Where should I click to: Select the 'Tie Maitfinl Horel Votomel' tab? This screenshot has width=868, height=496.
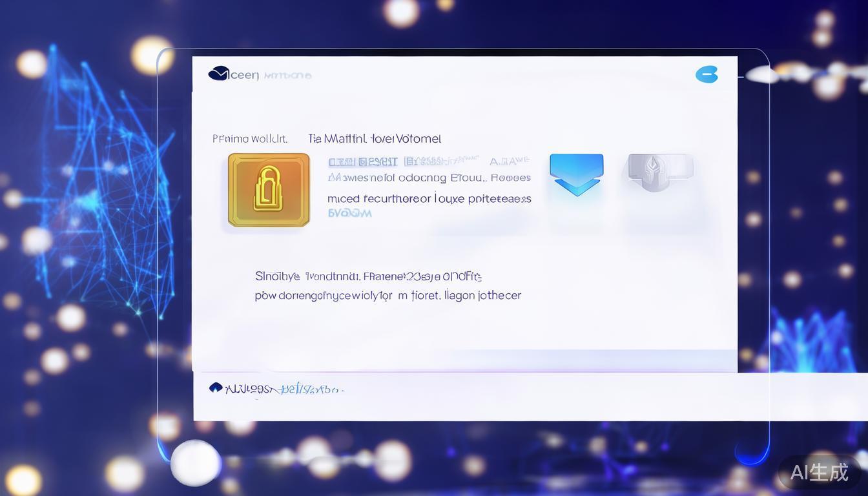(x=375, y=139)
